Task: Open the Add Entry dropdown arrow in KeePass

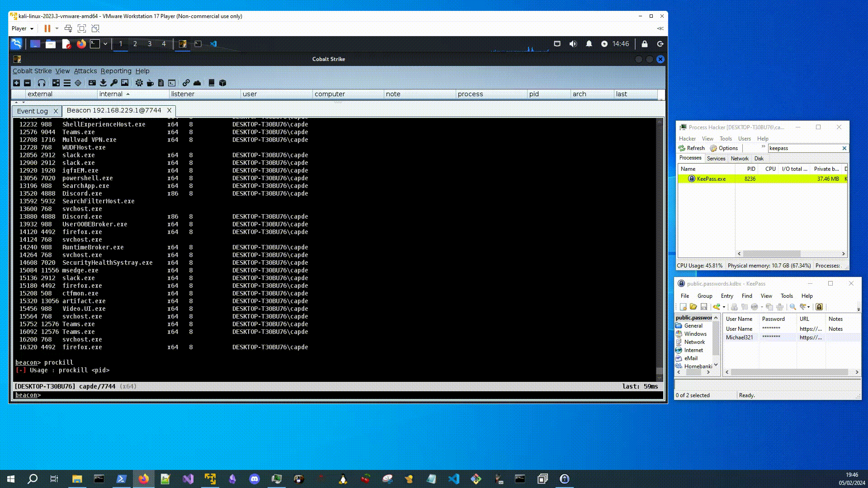Action: click(x=724, y=307)
